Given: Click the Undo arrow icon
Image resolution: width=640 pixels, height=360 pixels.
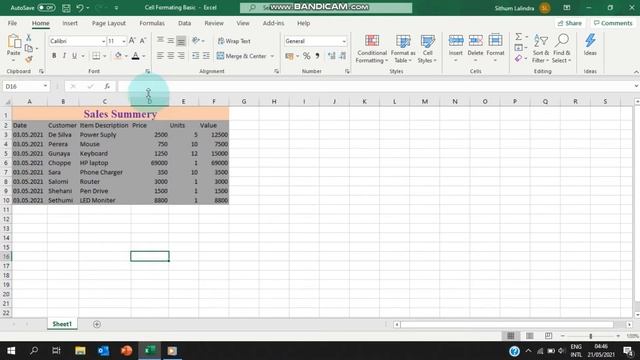Looking at the screenshot, I should pos(80,7).
